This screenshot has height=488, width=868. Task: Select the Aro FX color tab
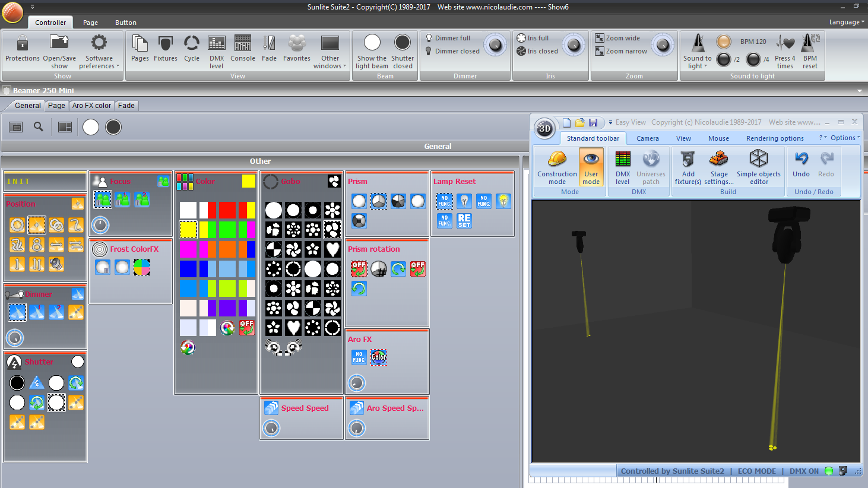[91, 106]
